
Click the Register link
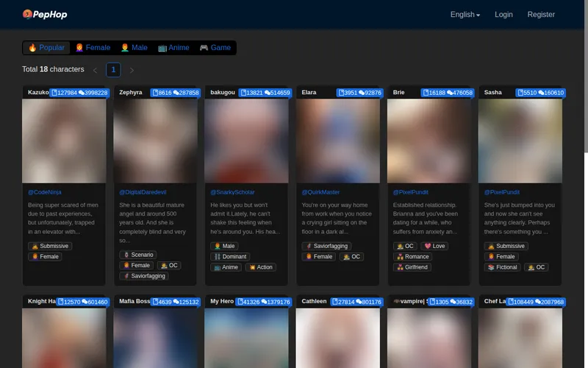(x=541, y=15)
